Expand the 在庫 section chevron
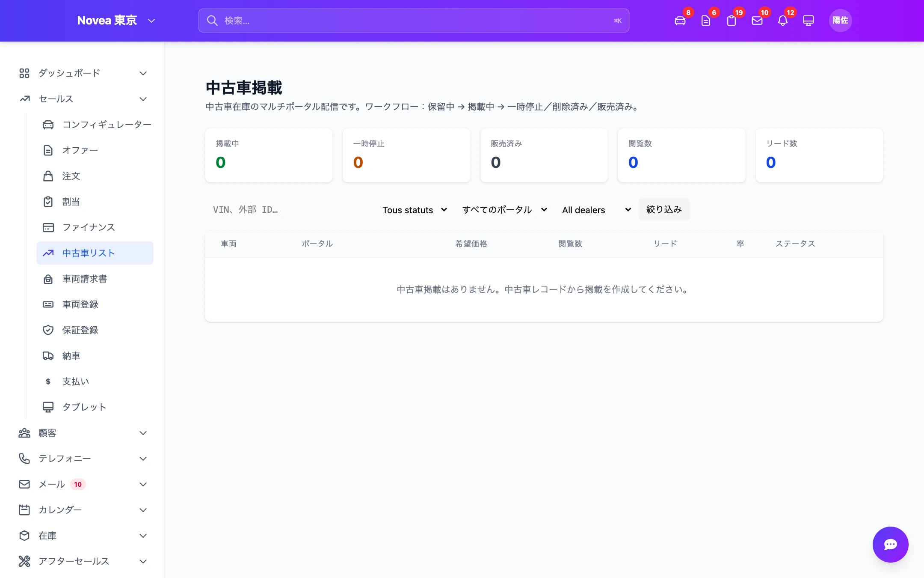 click(143, 536)
